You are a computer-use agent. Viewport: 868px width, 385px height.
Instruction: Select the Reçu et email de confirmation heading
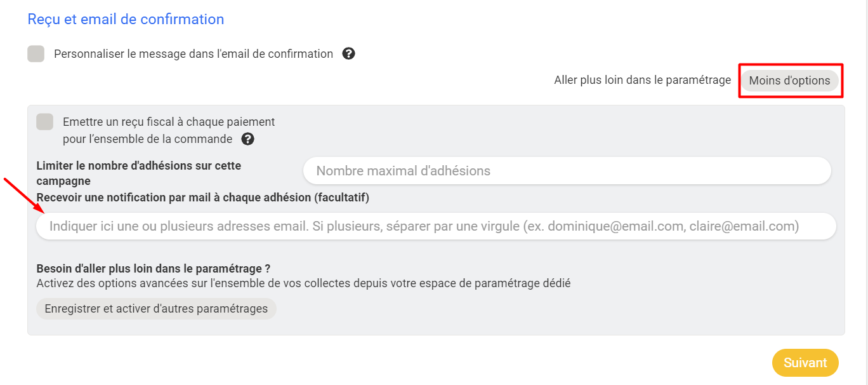(126, 19)
